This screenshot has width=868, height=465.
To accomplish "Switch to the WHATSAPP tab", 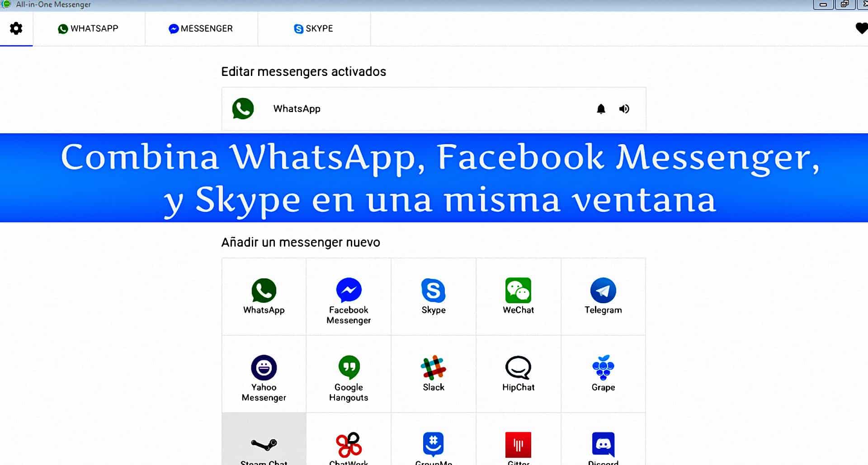I will (x=89, y=28).
